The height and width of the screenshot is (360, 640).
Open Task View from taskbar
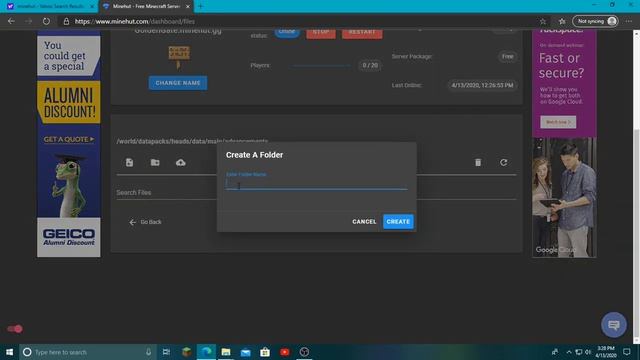166,352
